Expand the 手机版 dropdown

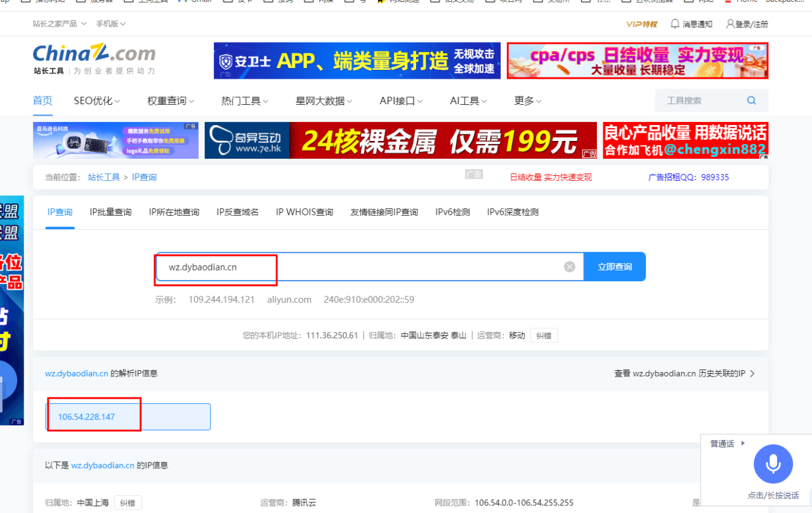(111, 23)
